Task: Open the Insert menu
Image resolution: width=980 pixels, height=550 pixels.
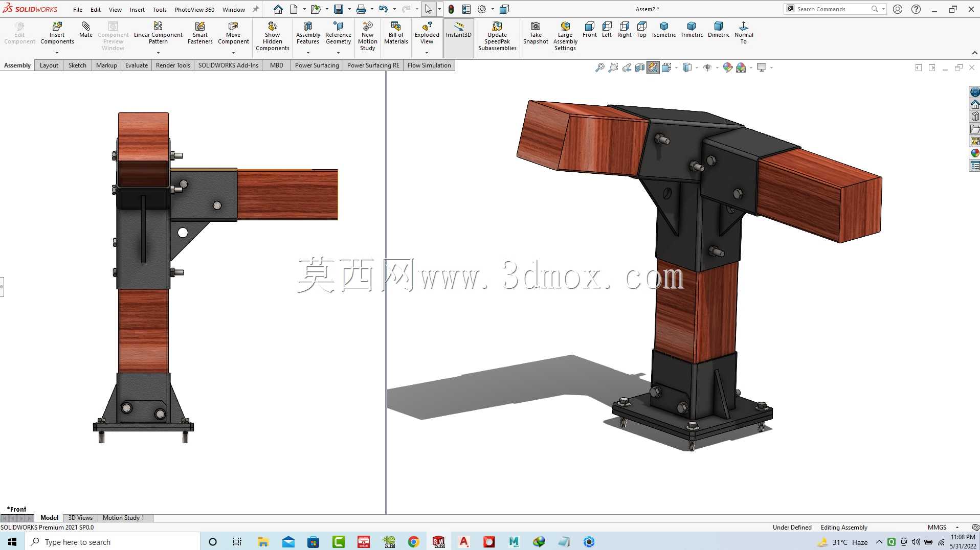Action: (137, 9)
